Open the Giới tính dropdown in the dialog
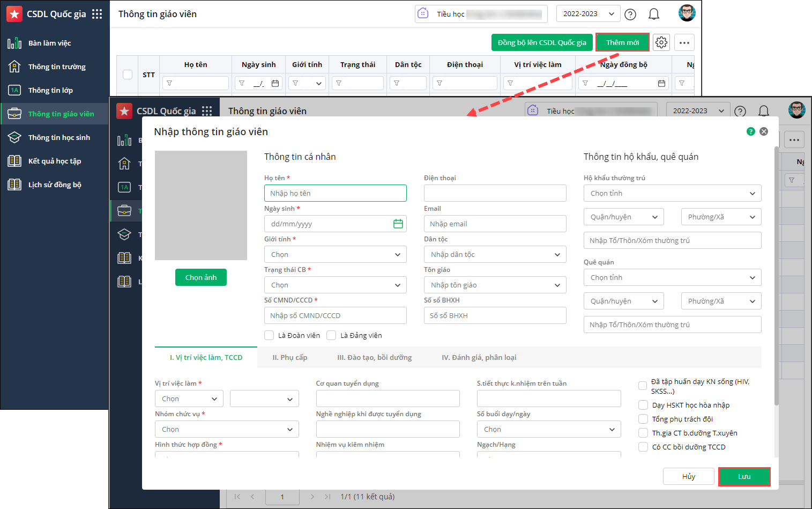 [336, 254]
